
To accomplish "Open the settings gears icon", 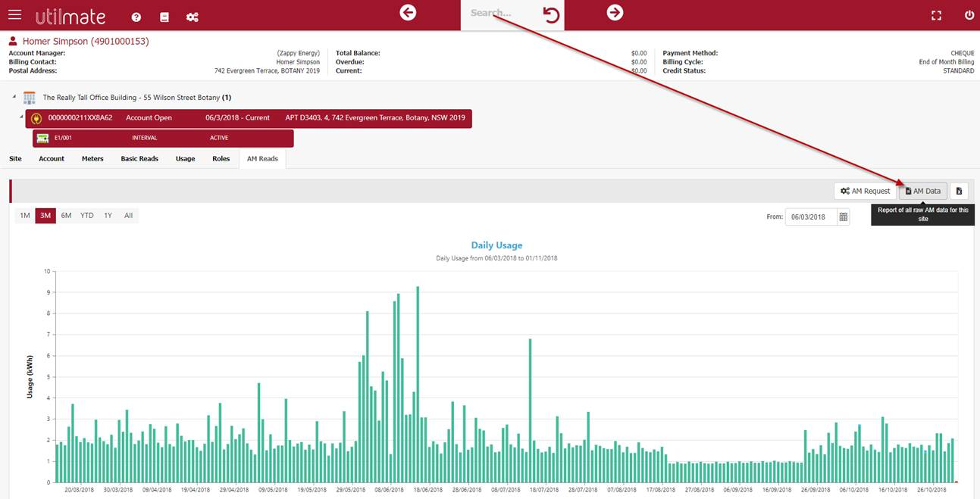I will tap(193, 17).
